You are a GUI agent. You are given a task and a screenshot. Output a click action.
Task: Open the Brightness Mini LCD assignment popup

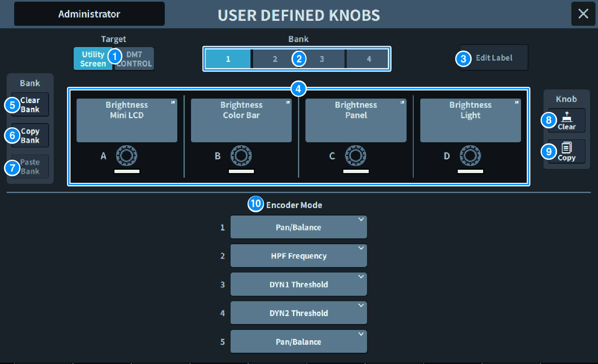pyautogui.click(x=127, y=120)
